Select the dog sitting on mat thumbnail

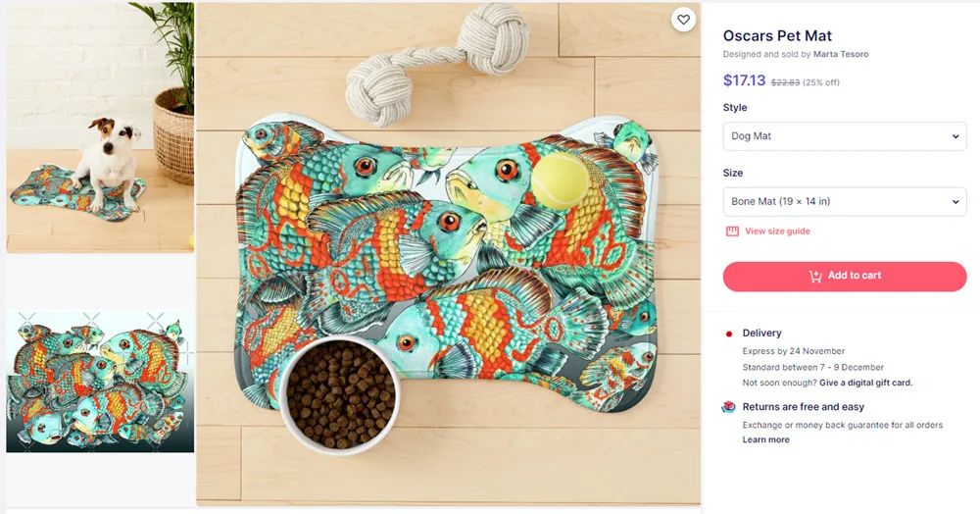pyautogui.click(x=100, y=128)
